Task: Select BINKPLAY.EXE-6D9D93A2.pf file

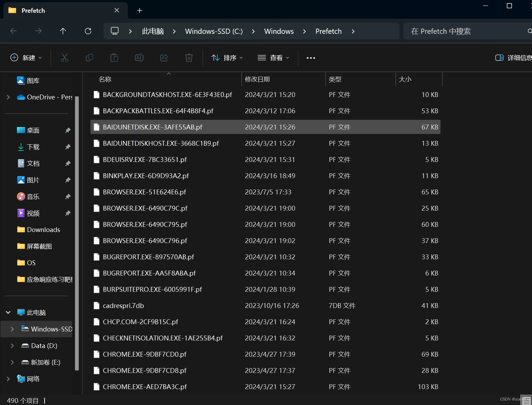Action: pyautogui.click(x=265, y=176)
